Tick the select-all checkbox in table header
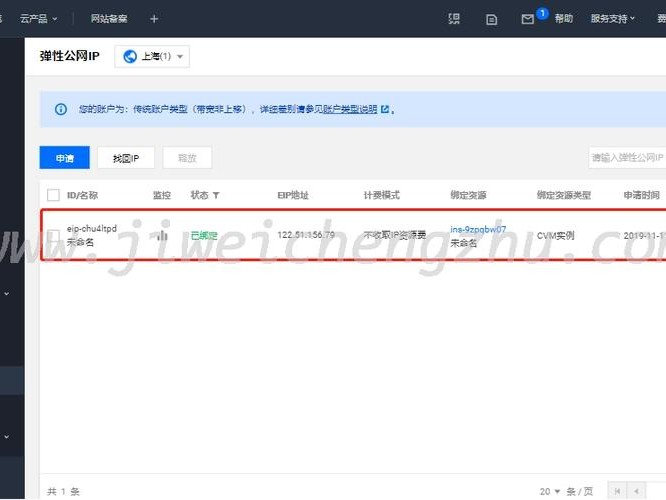 click(x=53, y=195)
